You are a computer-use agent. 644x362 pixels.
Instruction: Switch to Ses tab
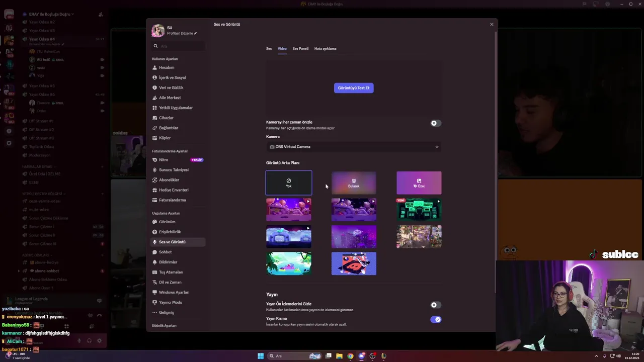269,49
